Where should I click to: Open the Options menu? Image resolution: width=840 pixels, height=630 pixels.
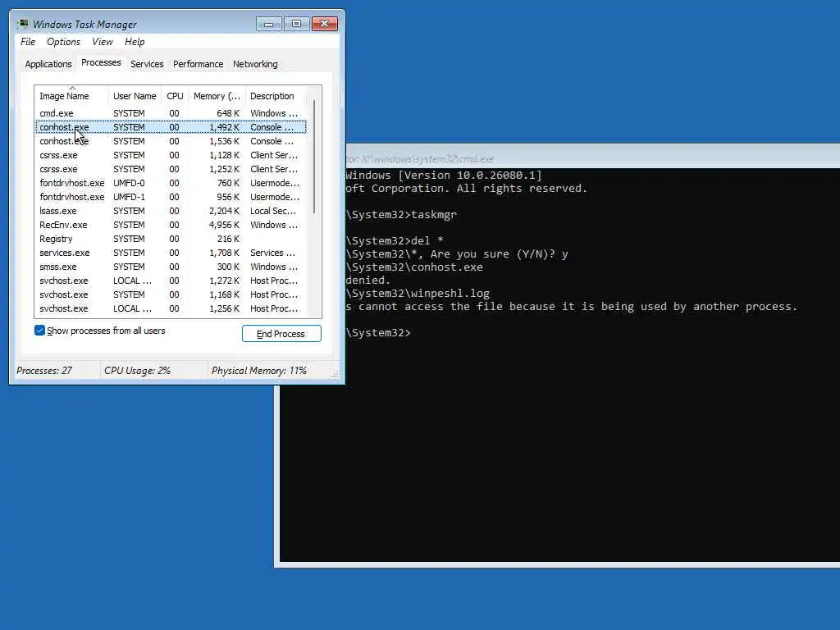[x=63, y=42]
